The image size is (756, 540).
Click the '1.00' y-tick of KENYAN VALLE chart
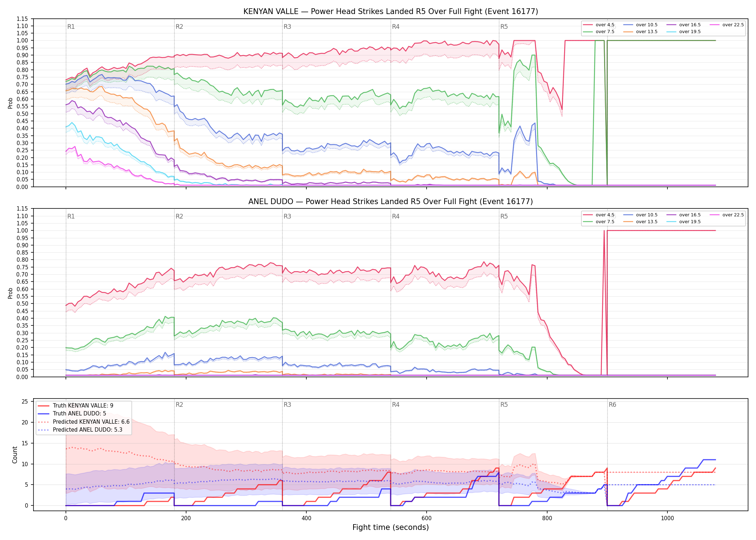[22, 41]
